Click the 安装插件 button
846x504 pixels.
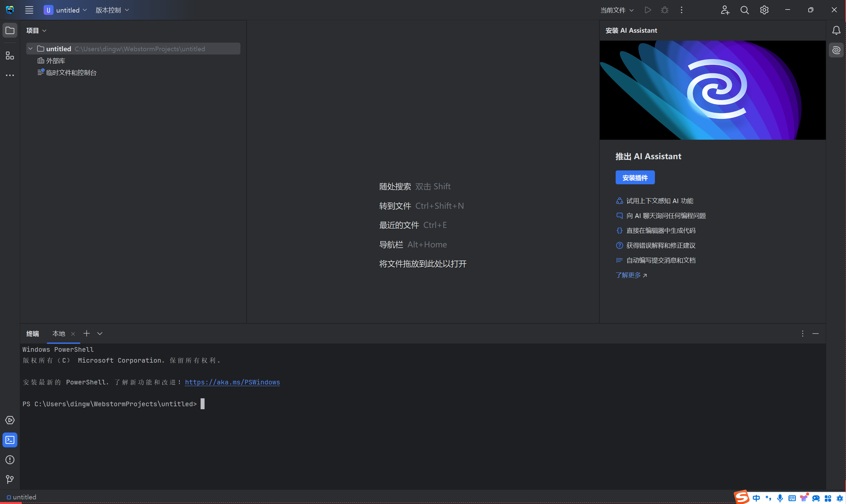click(635, 178)
